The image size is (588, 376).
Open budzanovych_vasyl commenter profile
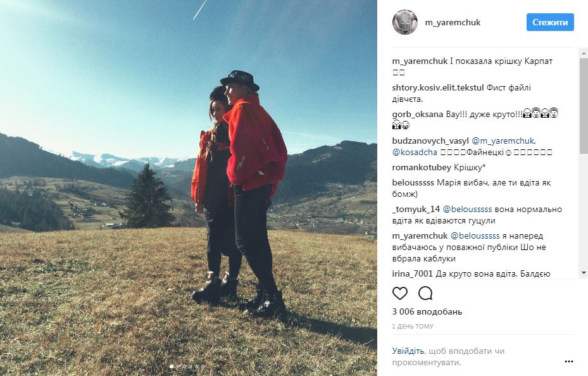(x=430, y=141)
